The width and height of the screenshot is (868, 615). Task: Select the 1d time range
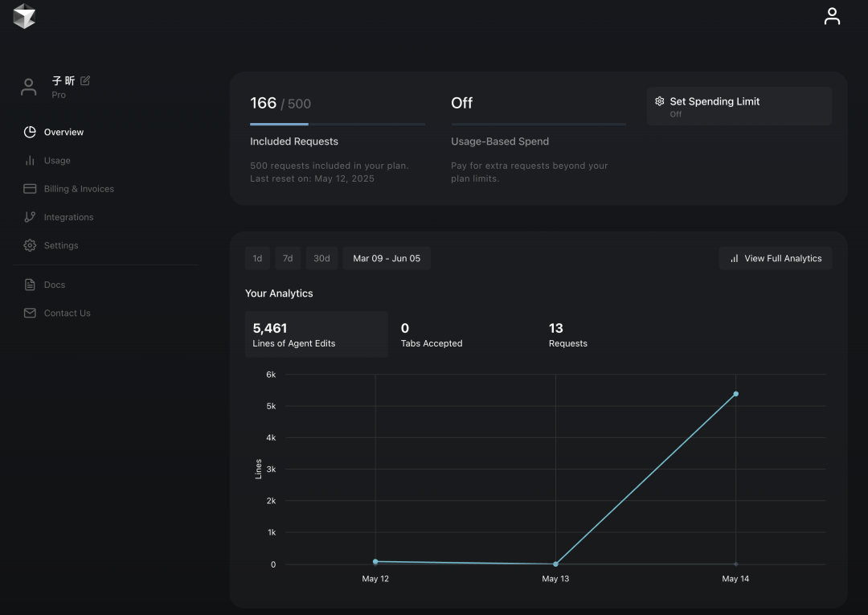click(x=257, y=258)
